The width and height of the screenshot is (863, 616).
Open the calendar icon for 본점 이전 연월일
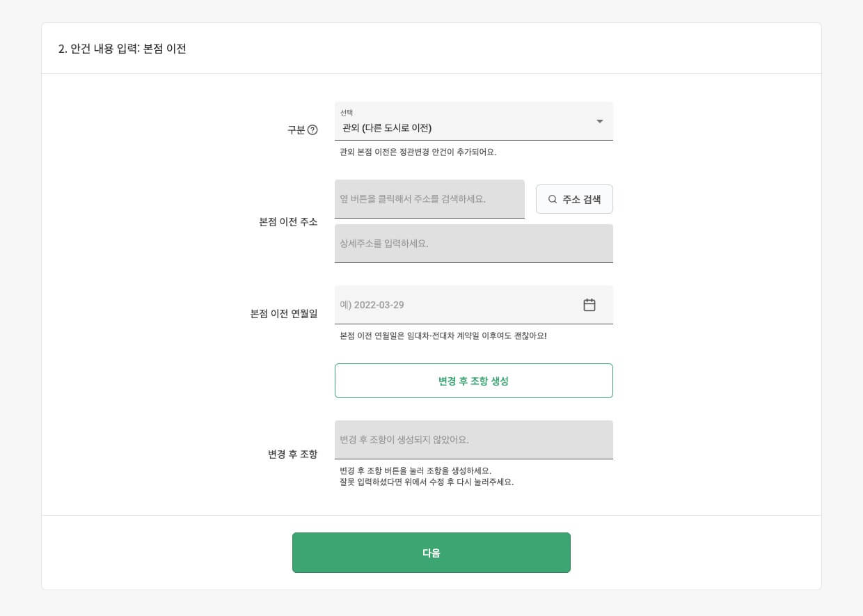[589, 305]
